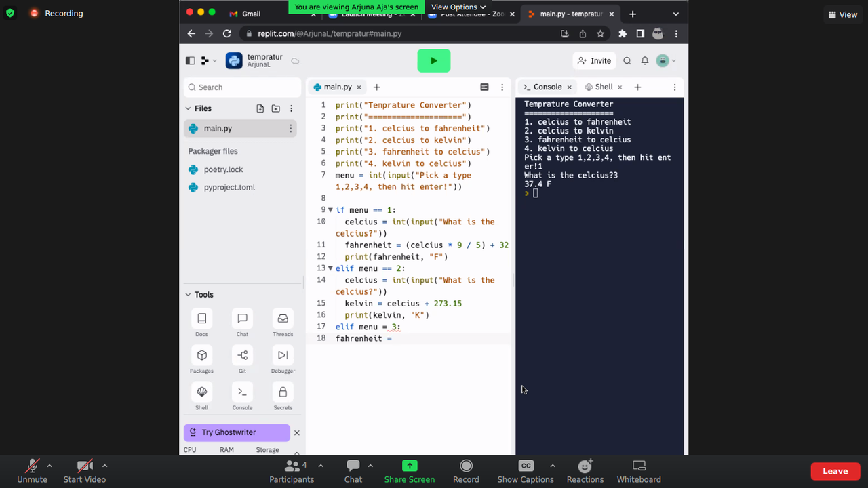Add new editor tab next to main.py
Viewport: 868px width, 488px height.
(377, 87)
